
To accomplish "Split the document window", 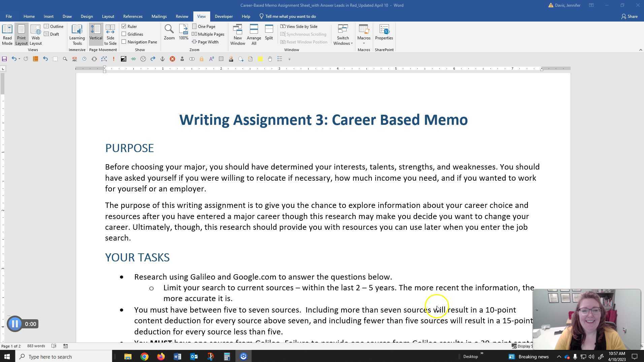I will 268,32.
